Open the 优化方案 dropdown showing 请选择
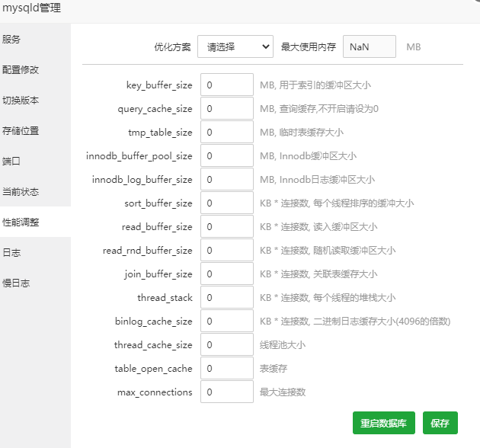This screenshot has width=480, height=448. pos(235,46)
